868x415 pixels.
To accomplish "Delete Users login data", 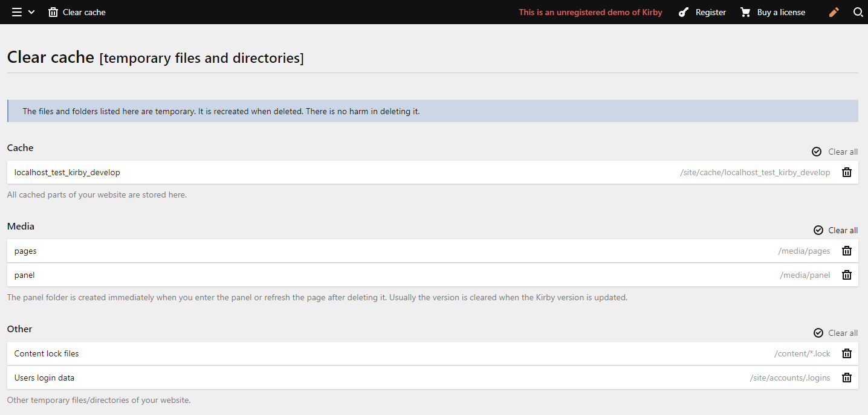I will [x=847, y=378].
